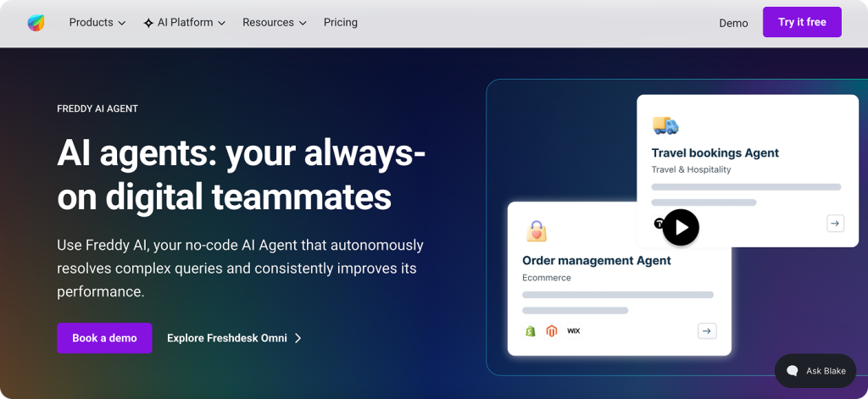Click the Freshworks logo icon
This screenshot has width=868, height=399.
(36, 23)
